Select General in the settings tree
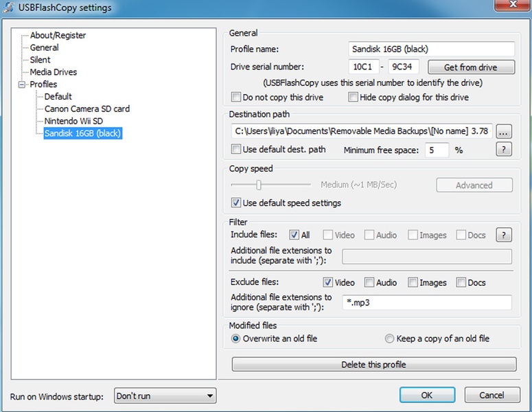 [x=44, y=47]
